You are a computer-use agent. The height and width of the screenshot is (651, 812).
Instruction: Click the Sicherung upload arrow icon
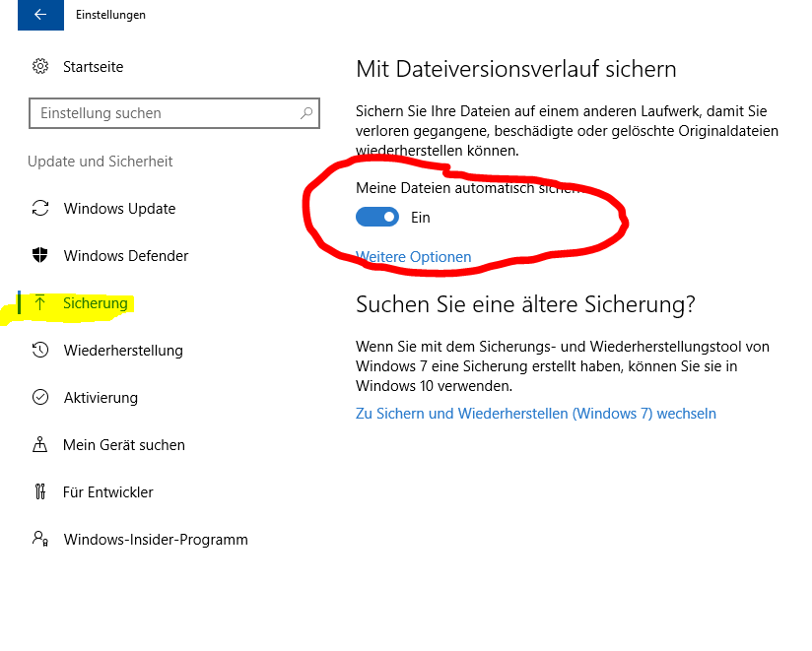(x=39, y=302)
